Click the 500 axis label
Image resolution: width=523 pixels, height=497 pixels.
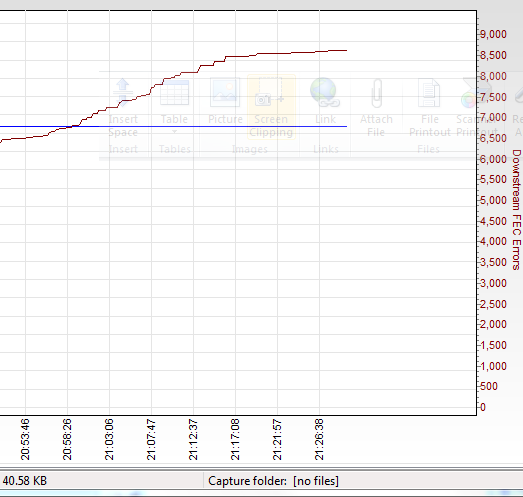pos(489,386)
